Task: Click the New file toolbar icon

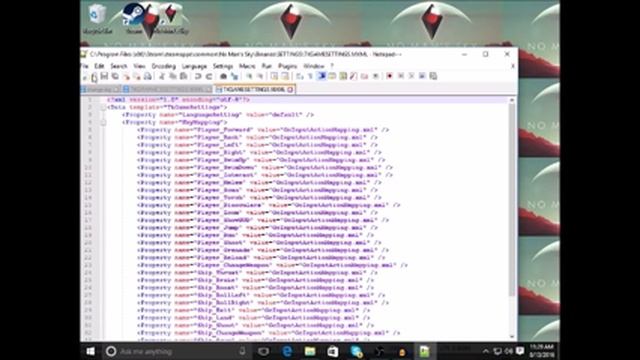Action: 85,76
